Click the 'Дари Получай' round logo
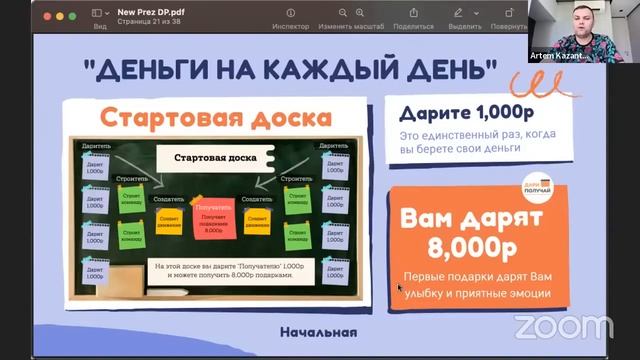The width and height of the screenshot is (640, 360). tap(538, 188)
